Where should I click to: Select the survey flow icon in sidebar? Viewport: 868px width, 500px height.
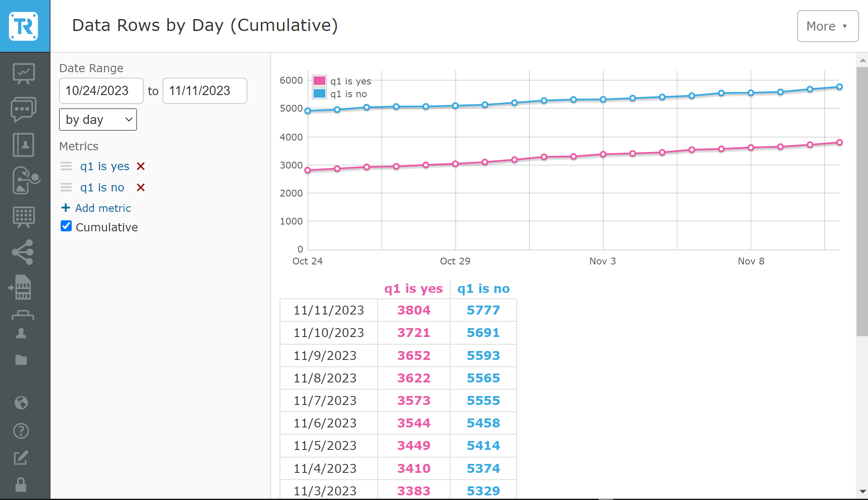24,180
